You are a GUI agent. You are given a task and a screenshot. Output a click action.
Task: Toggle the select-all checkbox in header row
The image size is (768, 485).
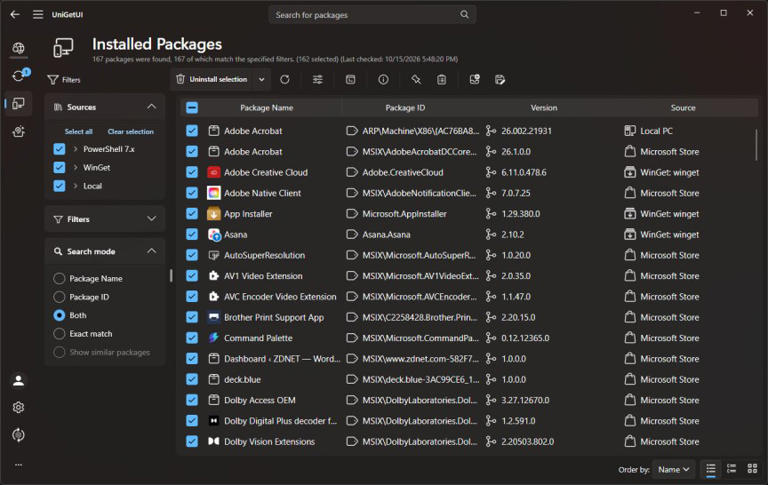coord(192,108)
